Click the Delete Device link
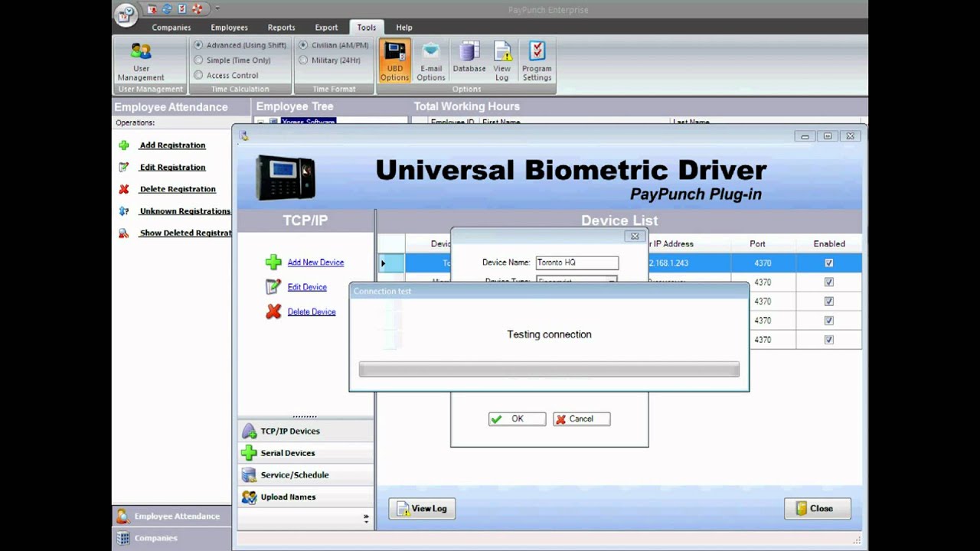The height and width of the screenshot is (551, 980). [312, 311]
